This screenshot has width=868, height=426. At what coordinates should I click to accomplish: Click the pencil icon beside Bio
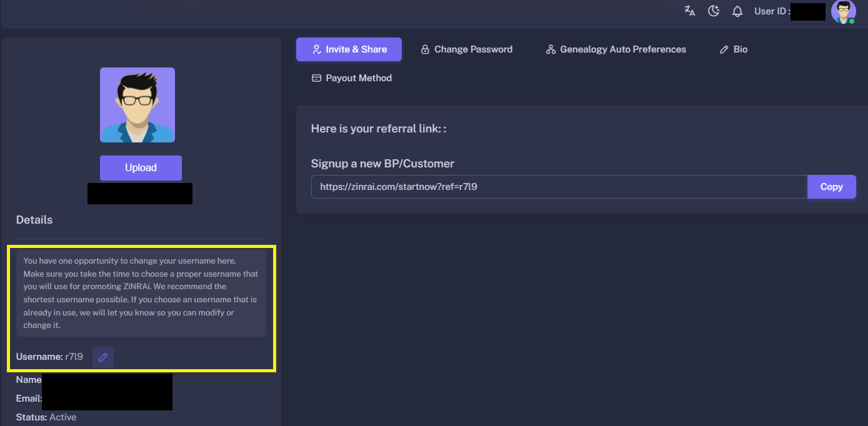[724, 49]
